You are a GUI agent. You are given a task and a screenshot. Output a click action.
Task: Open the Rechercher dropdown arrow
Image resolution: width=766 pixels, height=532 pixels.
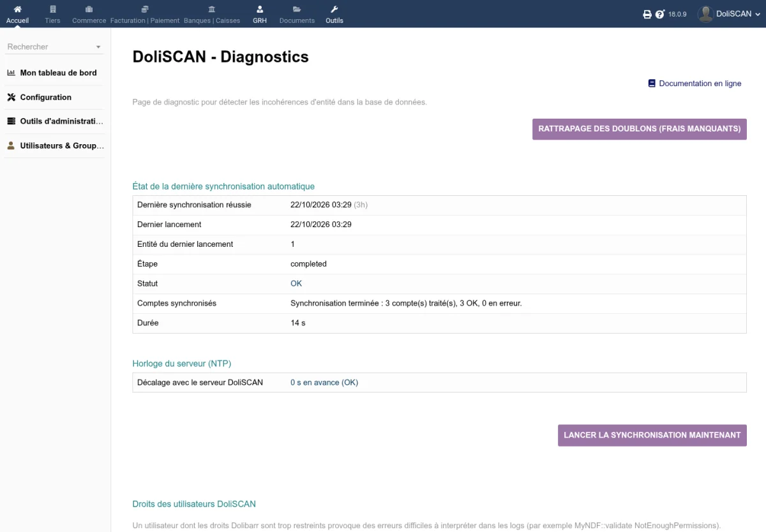98,47
